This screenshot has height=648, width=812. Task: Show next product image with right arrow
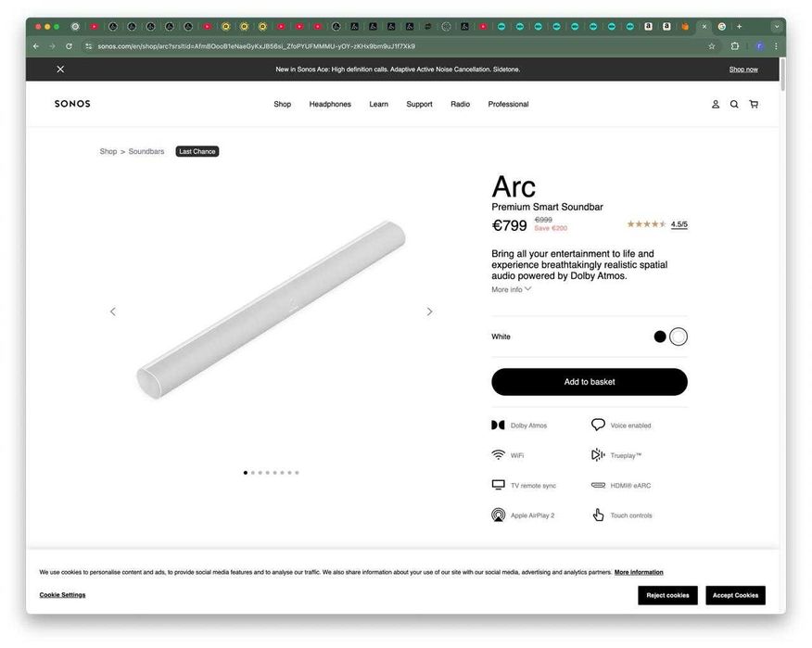429,311
